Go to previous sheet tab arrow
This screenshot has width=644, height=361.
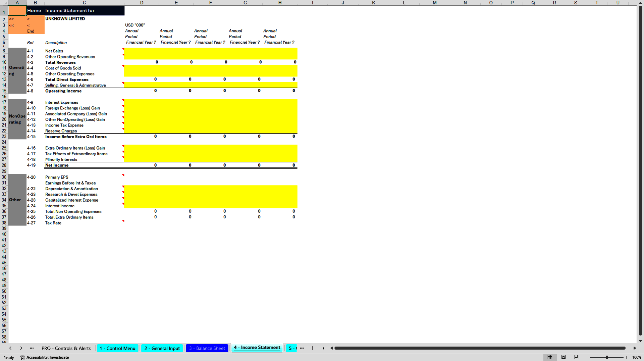10,348
